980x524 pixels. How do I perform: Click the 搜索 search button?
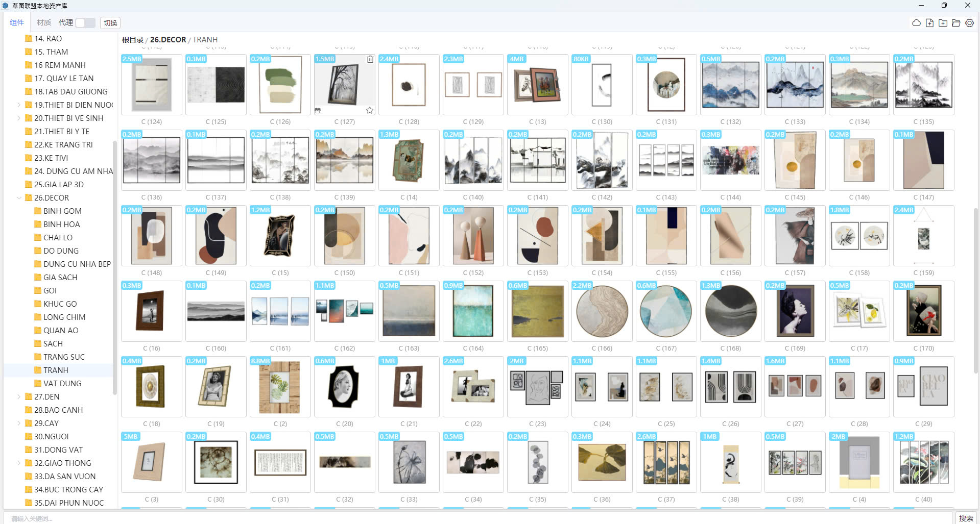(x=966, y=518)
